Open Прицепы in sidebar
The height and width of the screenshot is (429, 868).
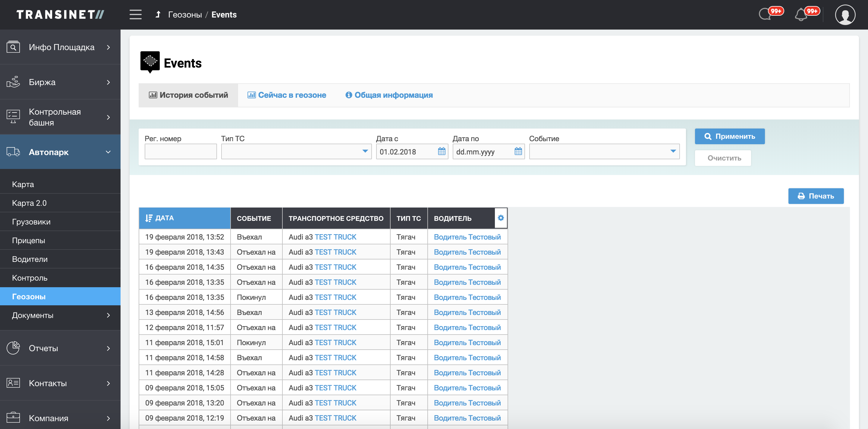click(x=60, y=240)
